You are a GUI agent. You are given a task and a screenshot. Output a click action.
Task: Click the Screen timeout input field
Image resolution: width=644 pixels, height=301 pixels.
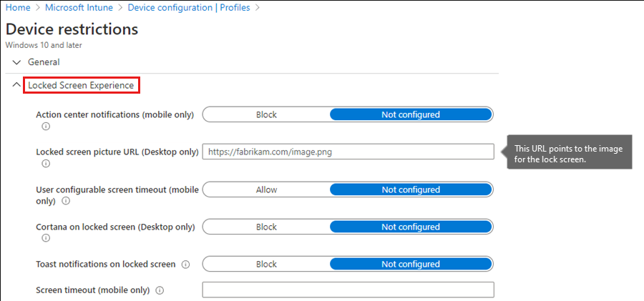coord(348,290)
